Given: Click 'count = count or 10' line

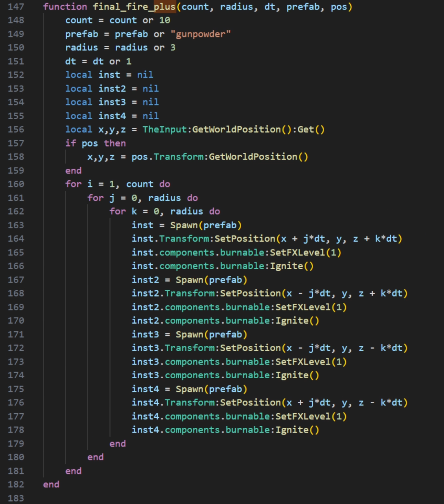Looking at the screenshot, I should [118, 21].
